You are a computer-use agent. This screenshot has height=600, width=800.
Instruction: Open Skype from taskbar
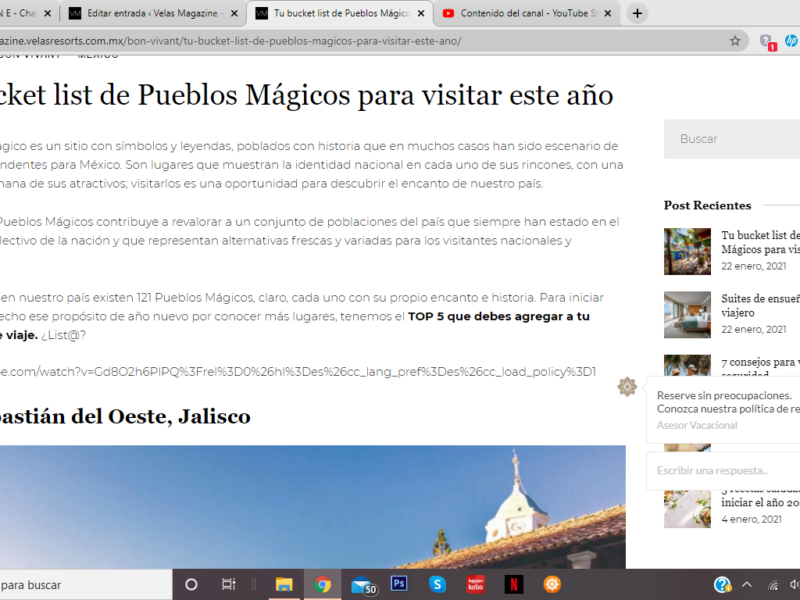point(437,584)
